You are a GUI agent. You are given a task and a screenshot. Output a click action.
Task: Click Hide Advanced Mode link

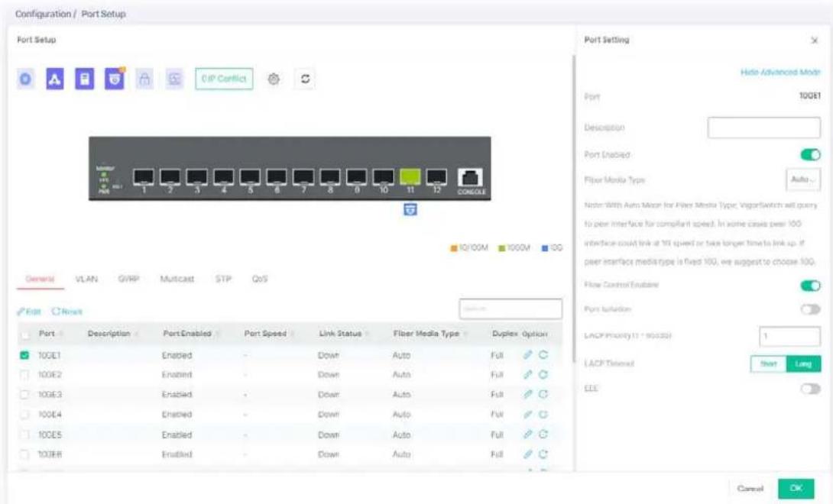(780, 73)
